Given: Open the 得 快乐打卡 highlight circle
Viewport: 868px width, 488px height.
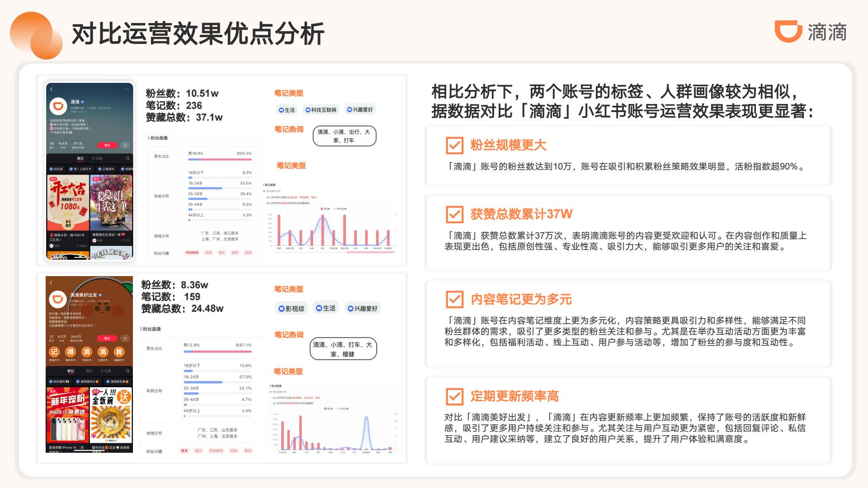Looking at the screenshot, I should coord(71,352).
